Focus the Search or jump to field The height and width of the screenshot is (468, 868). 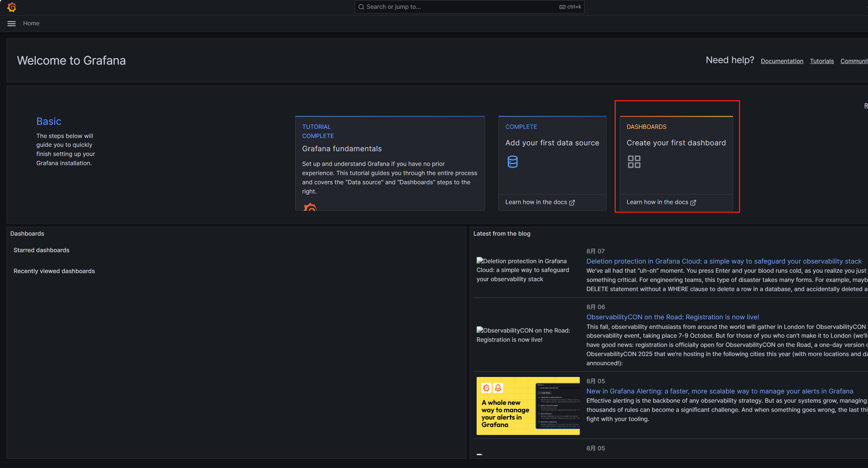pyautogui.click(x=469, y=7)
